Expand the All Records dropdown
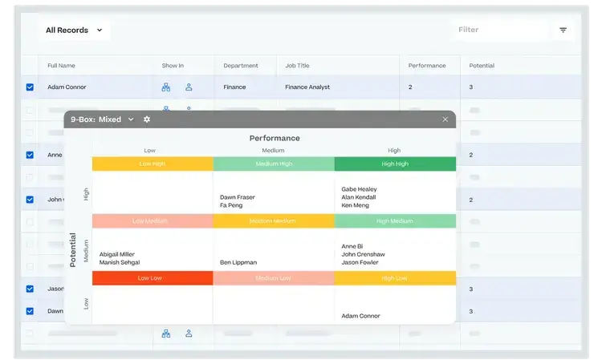 74,30
